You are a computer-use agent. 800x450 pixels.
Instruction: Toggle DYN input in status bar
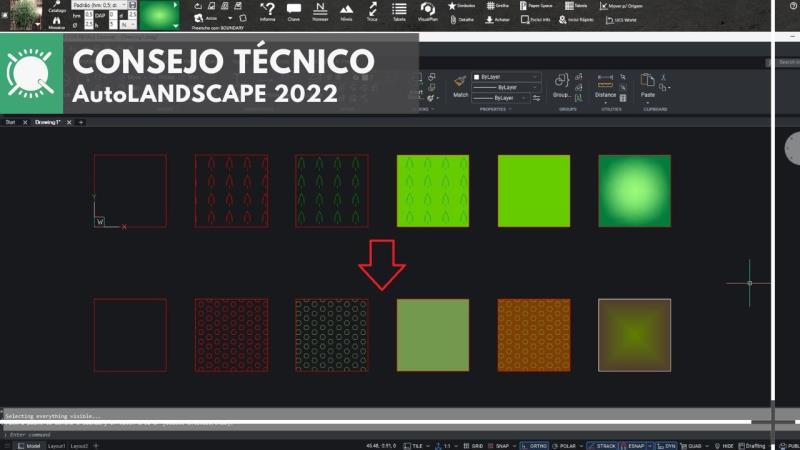666,446
